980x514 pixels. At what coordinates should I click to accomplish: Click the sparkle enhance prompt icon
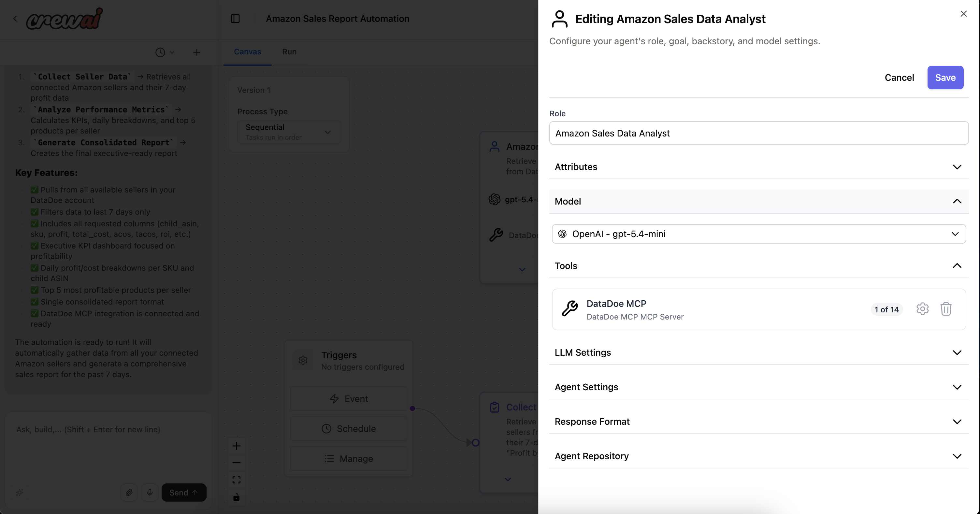20,493
